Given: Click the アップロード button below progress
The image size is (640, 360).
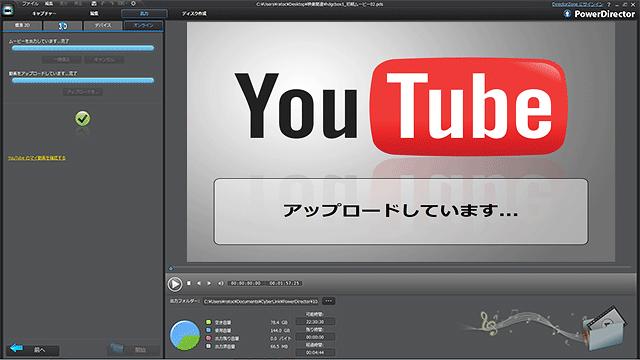Looking at the screenshot, I should [x=83, y=92].
